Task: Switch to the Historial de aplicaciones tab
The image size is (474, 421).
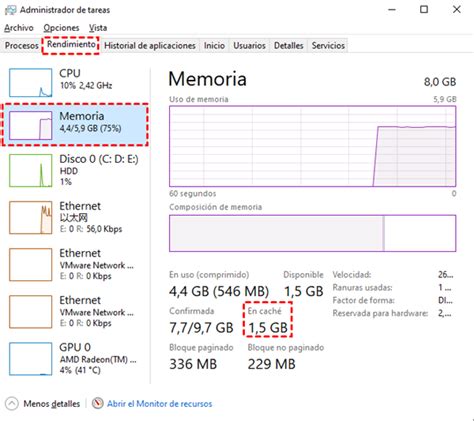Action: [x=150, y=46]
